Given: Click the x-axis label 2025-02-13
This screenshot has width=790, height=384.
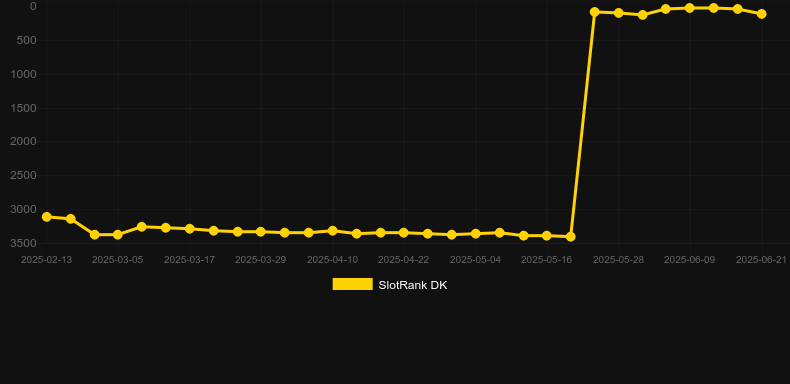Looking at the screenshot, I should click(46, 260).
